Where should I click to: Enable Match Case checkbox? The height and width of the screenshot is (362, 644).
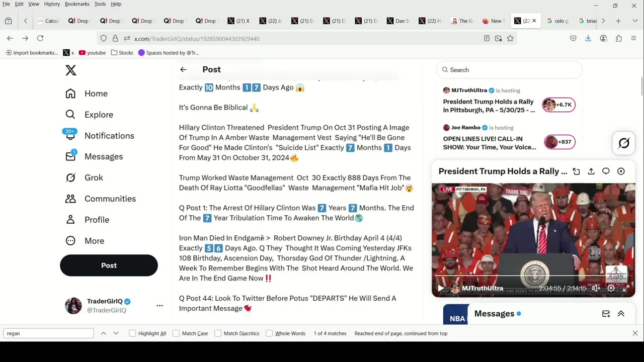click(x=176, y=333)
